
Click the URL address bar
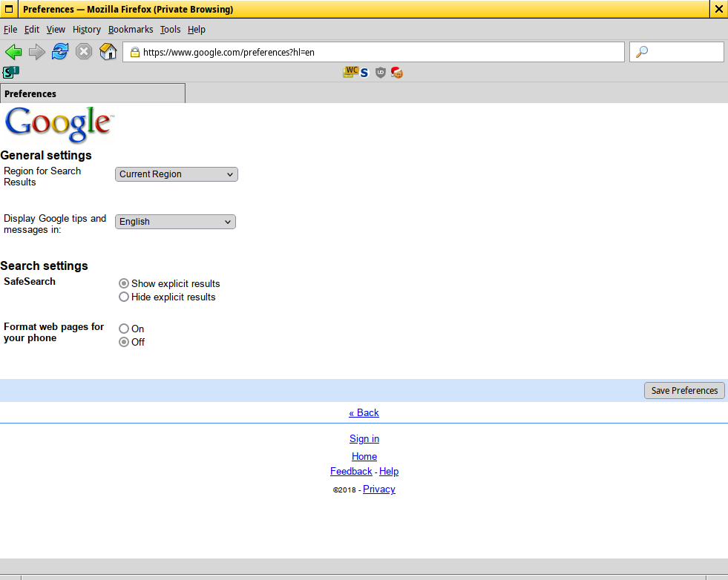click(x=374, y=52)
